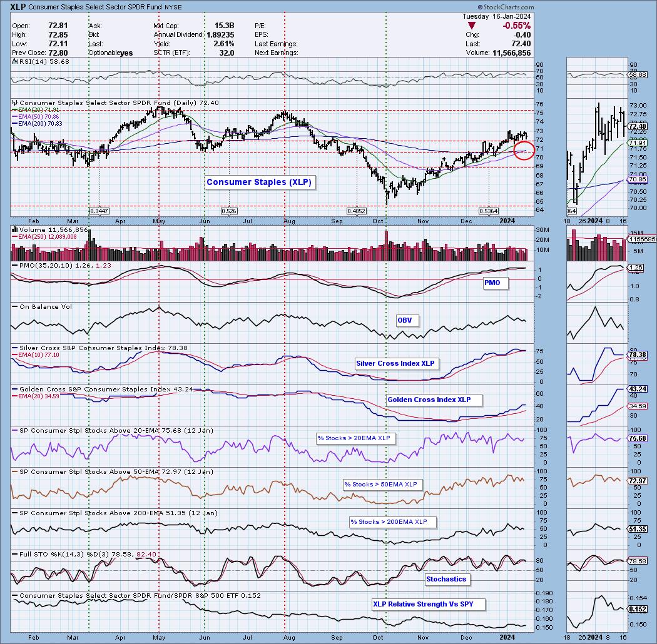Click the Yield value 2.61%
Image resolution: width=657 pixels, height=644 pixels.
224,44
